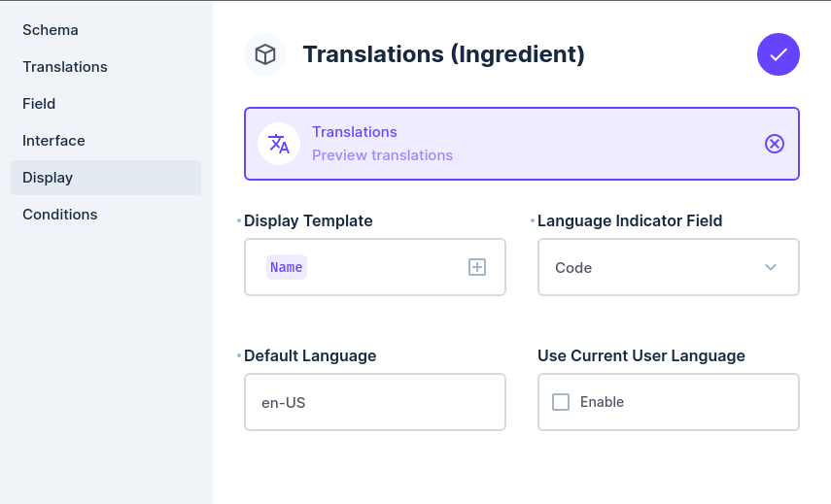Click the translate language icon
This screenshot has width=831, height=504.
(279, 144)
